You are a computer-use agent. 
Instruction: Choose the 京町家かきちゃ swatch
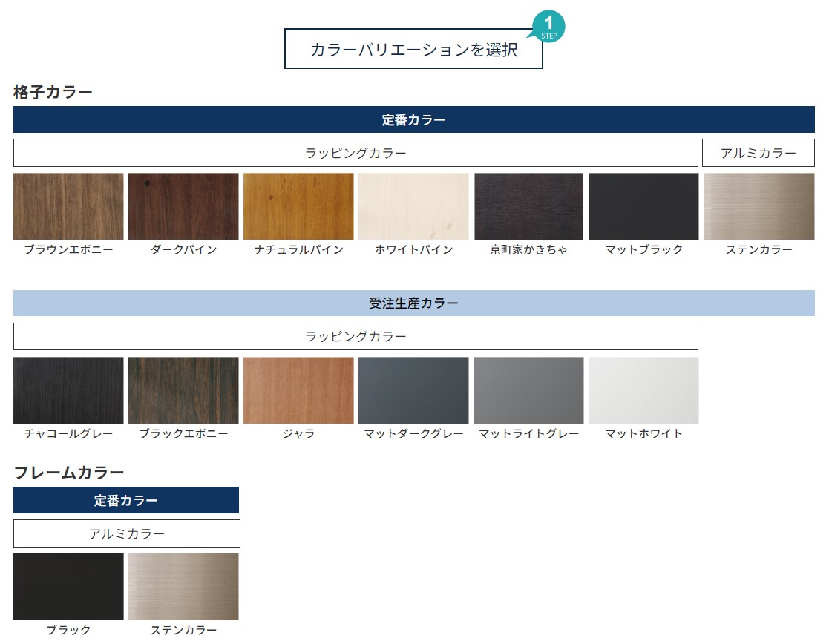[x=528, y=206]
